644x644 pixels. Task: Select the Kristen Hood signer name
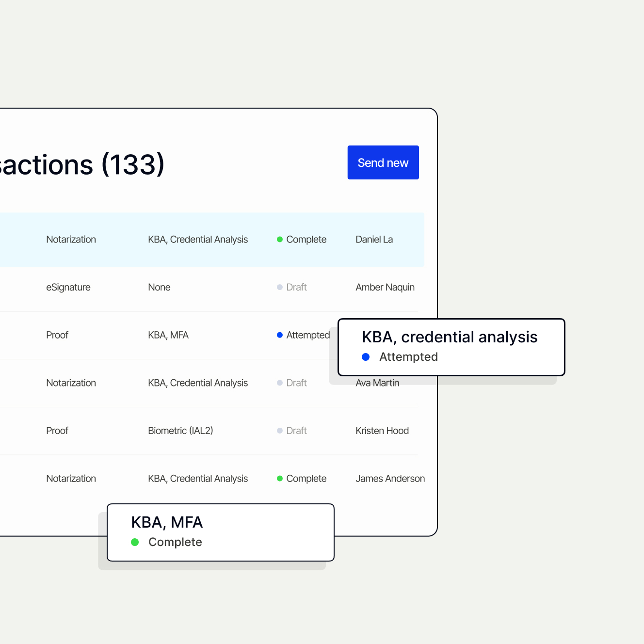pos(382,431)
